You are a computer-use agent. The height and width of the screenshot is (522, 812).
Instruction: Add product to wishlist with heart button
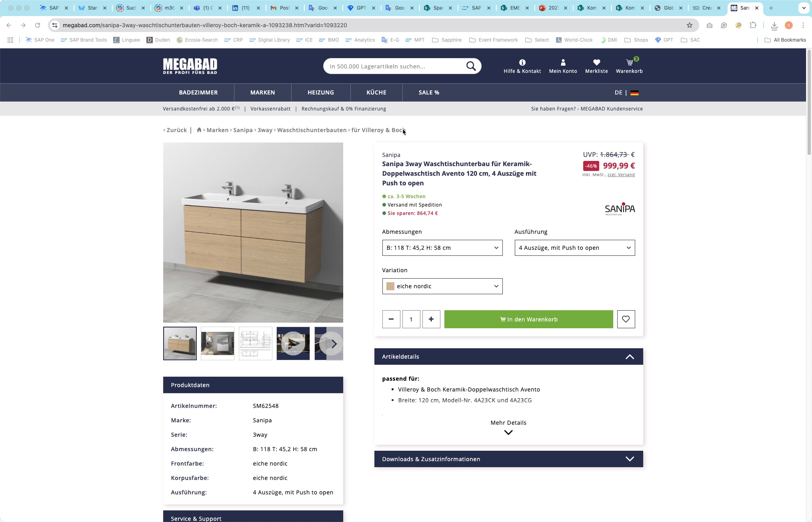pyautogui.click(x=626, y=319)
